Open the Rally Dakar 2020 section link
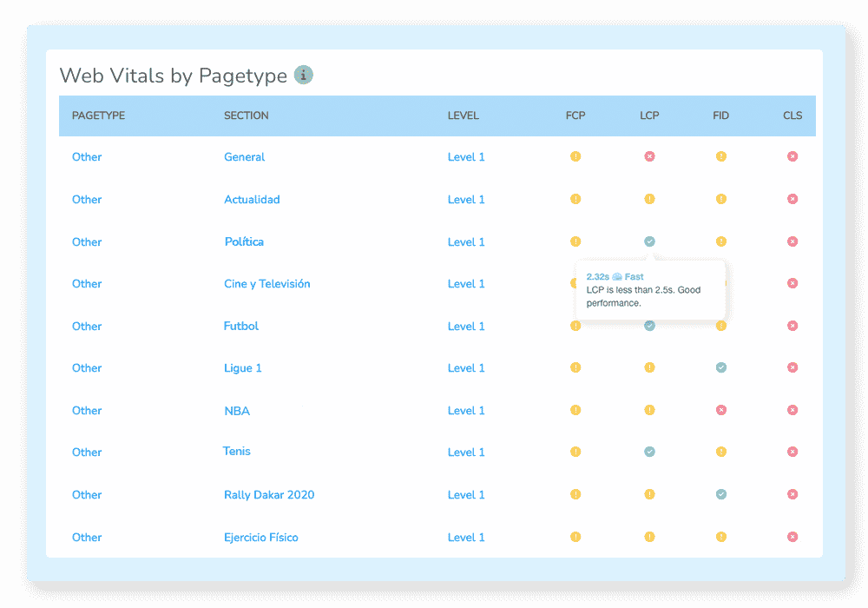 tap(269, 495)
